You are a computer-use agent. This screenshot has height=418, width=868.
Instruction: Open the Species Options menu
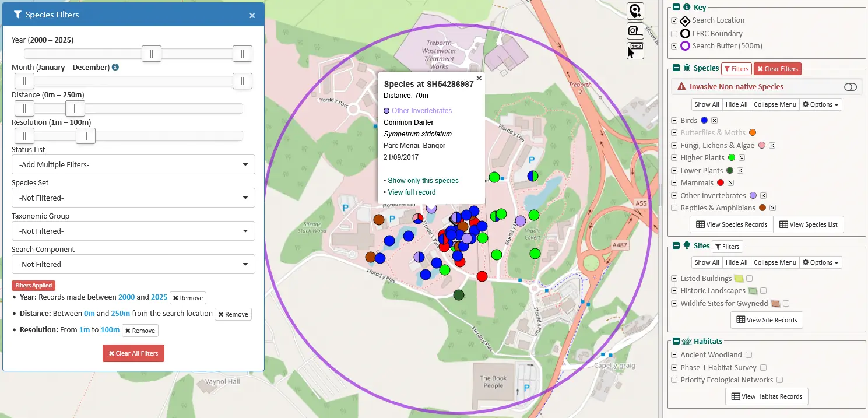coord(820,104)
